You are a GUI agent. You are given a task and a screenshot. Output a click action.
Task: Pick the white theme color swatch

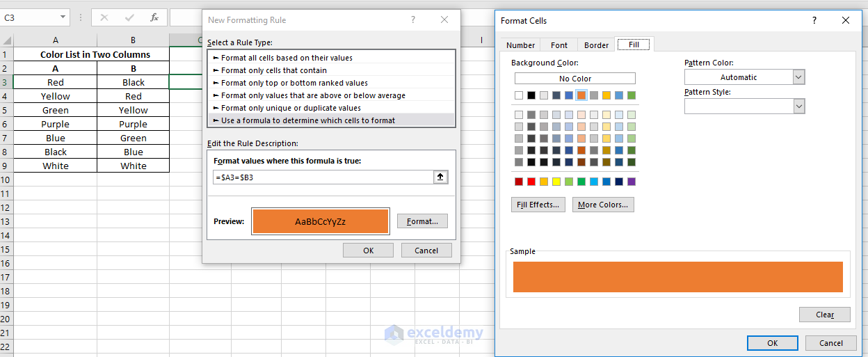click(x=519, y=95)
